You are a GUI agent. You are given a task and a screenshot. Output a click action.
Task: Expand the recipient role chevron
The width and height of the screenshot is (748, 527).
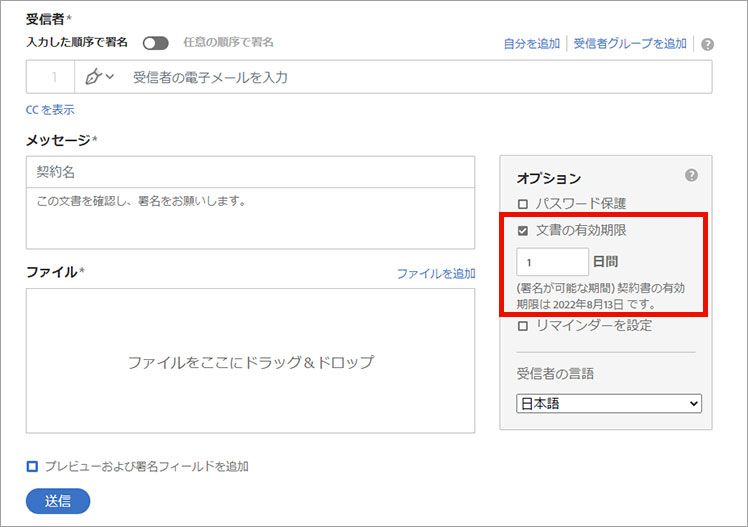(110, 77)
